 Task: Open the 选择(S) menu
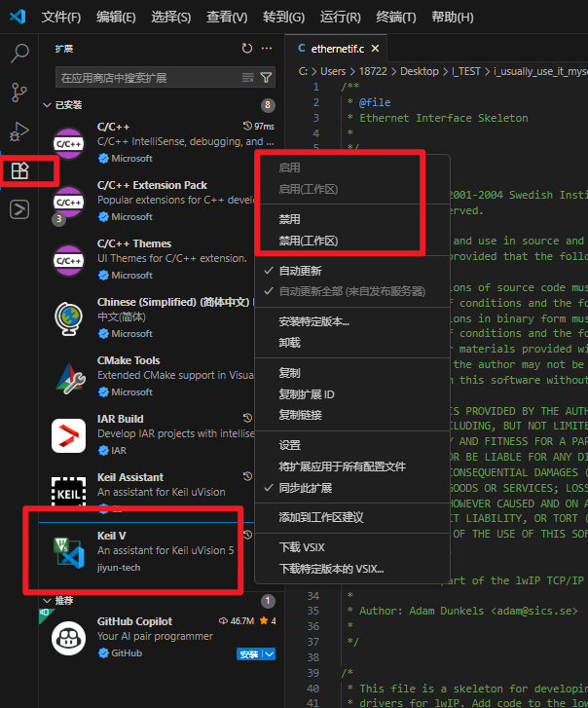tap(171, 18)
